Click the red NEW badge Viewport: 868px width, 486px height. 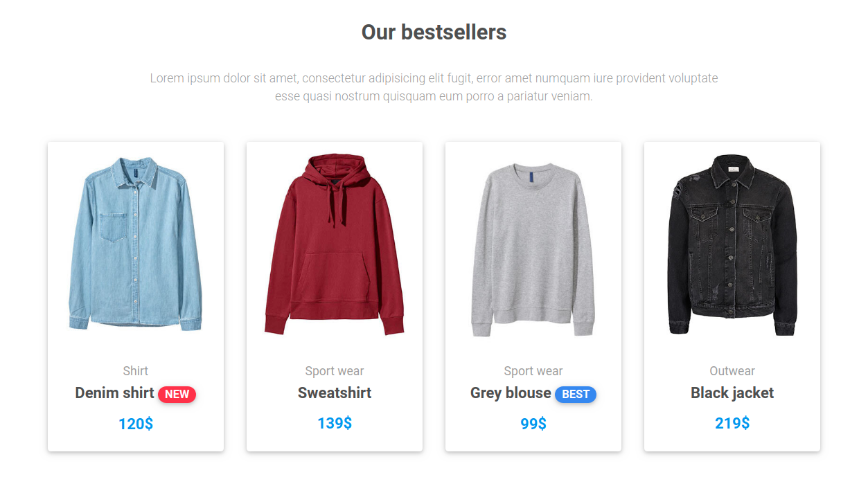pyautogui.click(x=177, y=395)
